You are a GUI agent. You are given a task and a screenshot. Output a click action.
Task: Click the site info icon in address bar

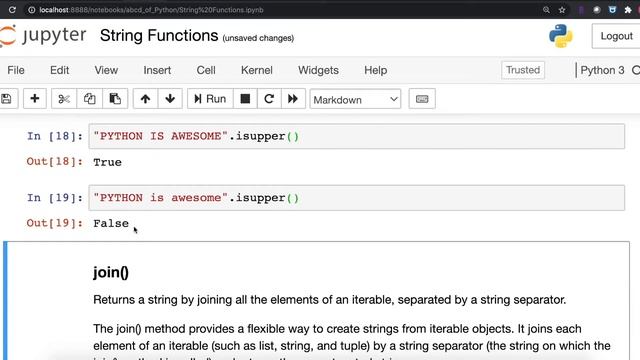click(x=31, y=10)
